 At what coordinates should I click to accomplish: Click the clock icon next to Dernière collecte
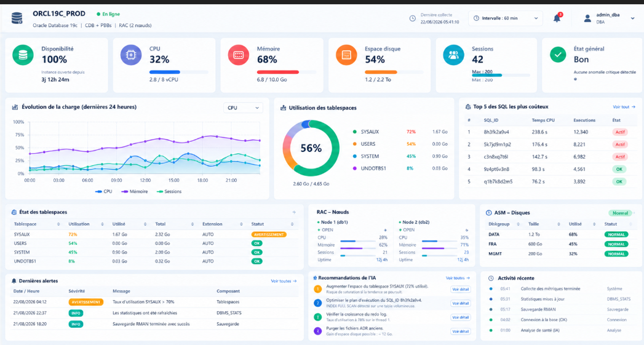tap(412, 18)
